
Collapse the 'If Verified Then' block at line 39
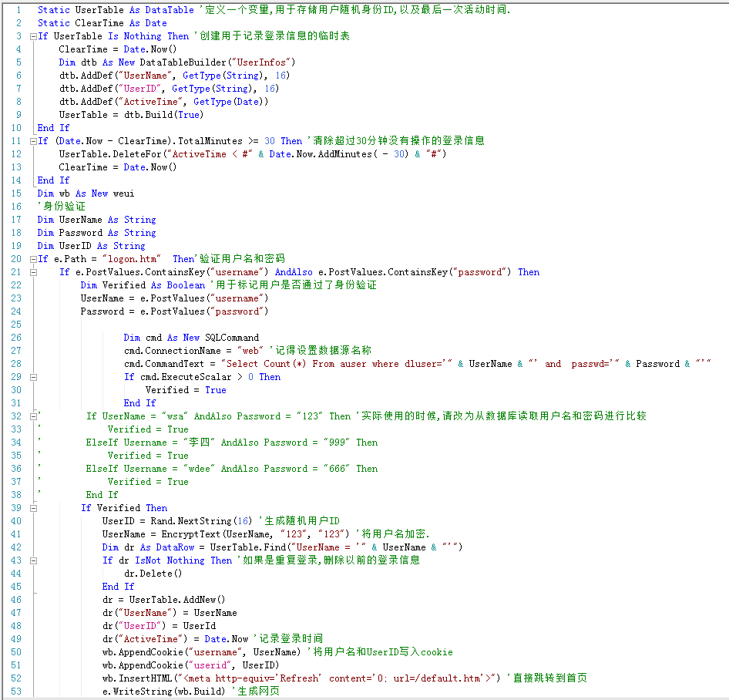[x=33, y=508]
